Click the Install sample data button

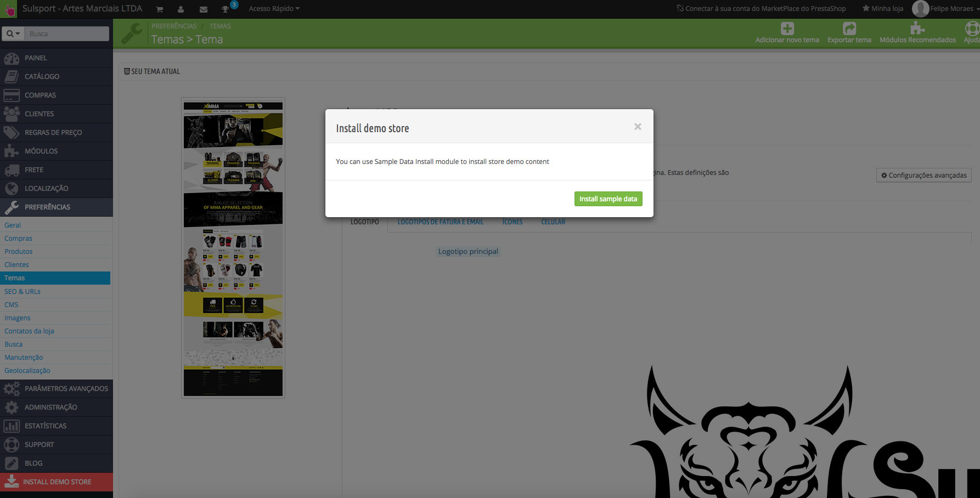pyautogui.click(x=608, y=199)
